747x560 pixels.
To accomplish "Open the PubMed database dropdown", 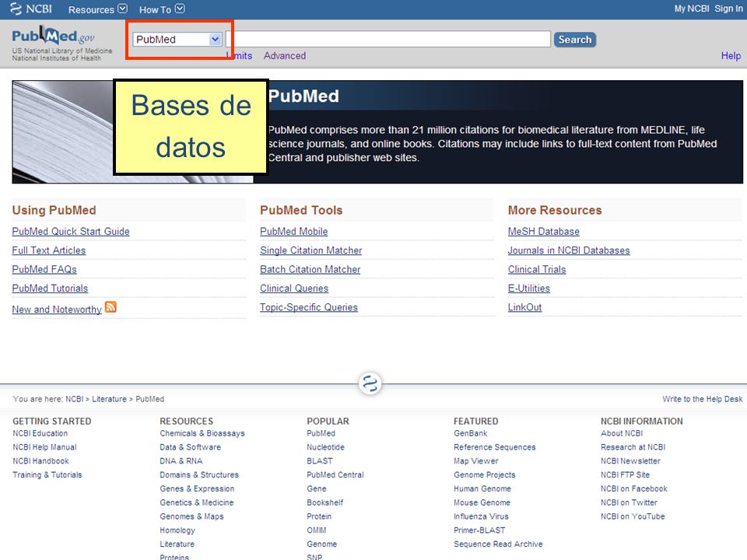I will click(x=177, y=40).
